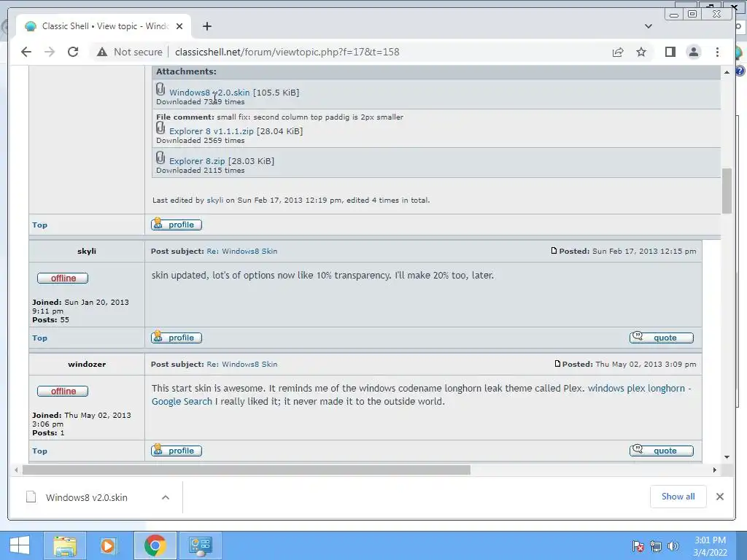
Task: Expand the tab search chevron
Action: 649,26
